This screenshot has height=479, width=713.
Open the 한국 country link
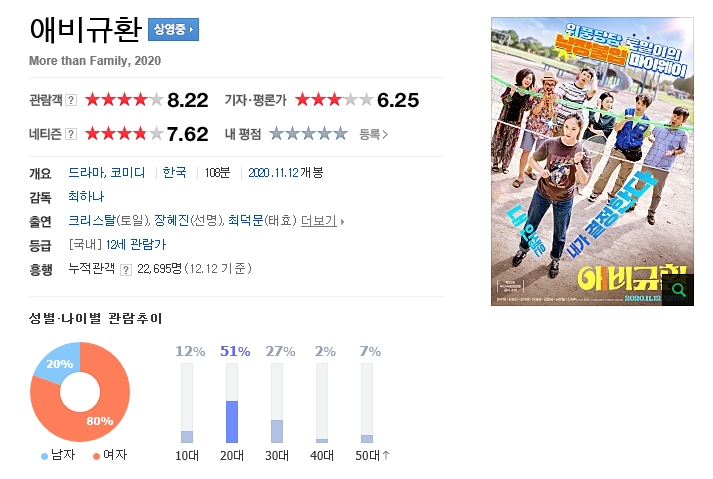coord(175,172)
